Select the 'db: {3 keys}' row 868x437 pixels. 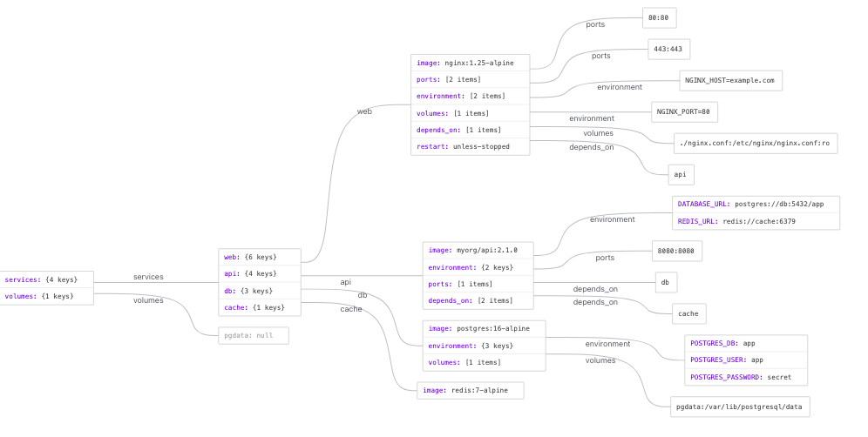click(x=260, y=291)
